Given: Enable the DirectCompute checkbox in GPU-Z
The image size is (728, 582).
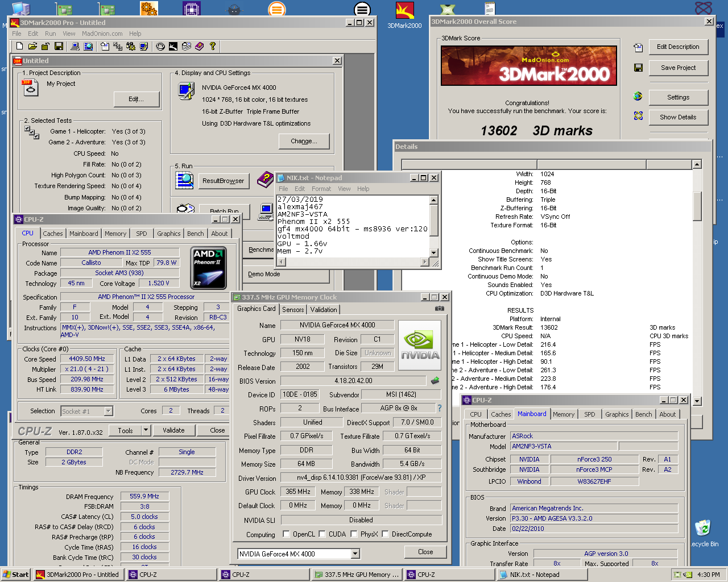Looking at the screenshot, I should [x=385, y=534].
